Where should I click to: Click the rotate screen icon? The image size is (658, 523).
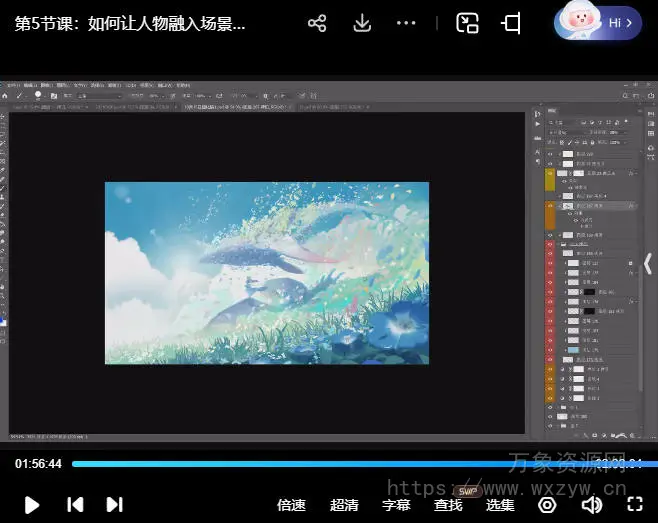pyautogui.click(x=512, y=23)
